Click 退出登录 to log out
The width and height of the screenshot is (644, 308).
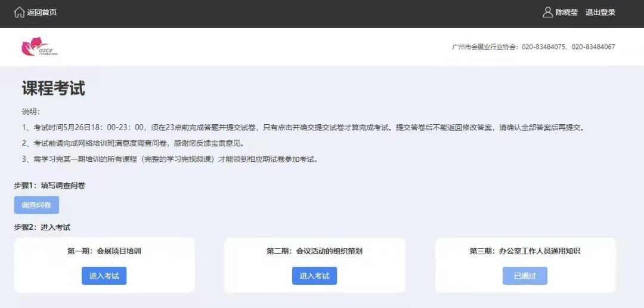[600, 13]
